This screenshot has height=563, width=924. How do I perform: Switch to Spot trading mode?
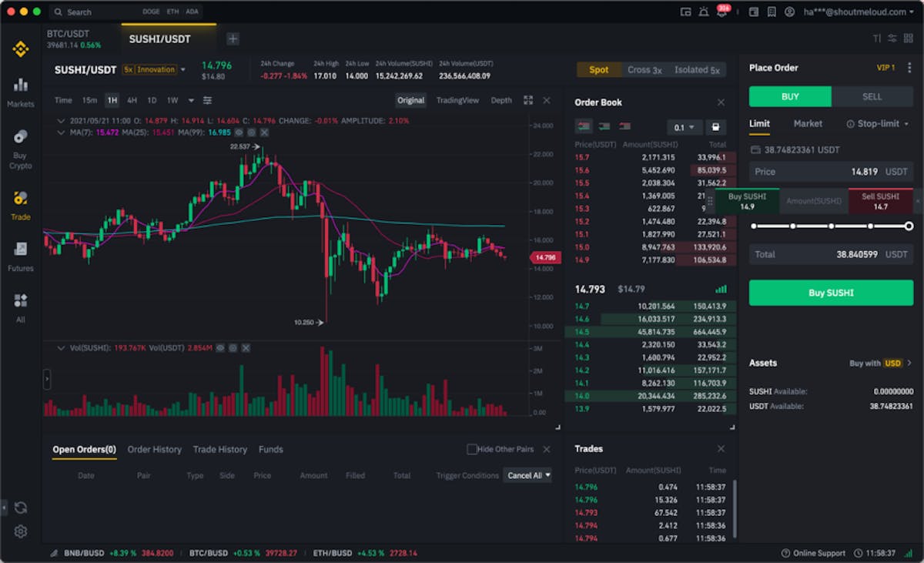click(x=598, y=70)
